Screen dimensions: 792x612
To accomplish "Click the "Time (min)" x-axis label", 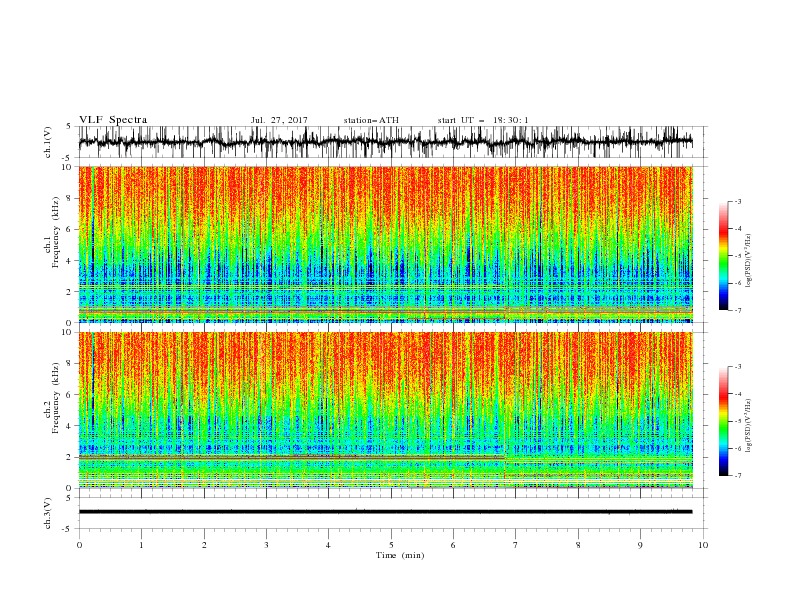I will (400, 555).
